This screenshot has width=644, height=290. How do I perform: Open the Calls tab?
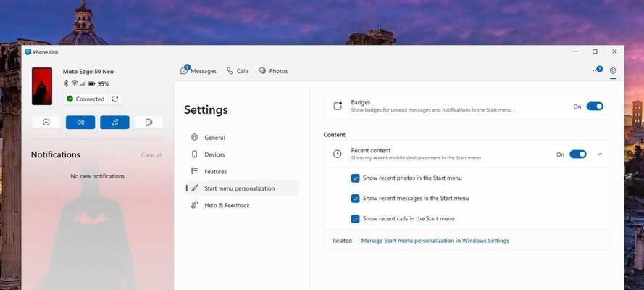(238, 70)
